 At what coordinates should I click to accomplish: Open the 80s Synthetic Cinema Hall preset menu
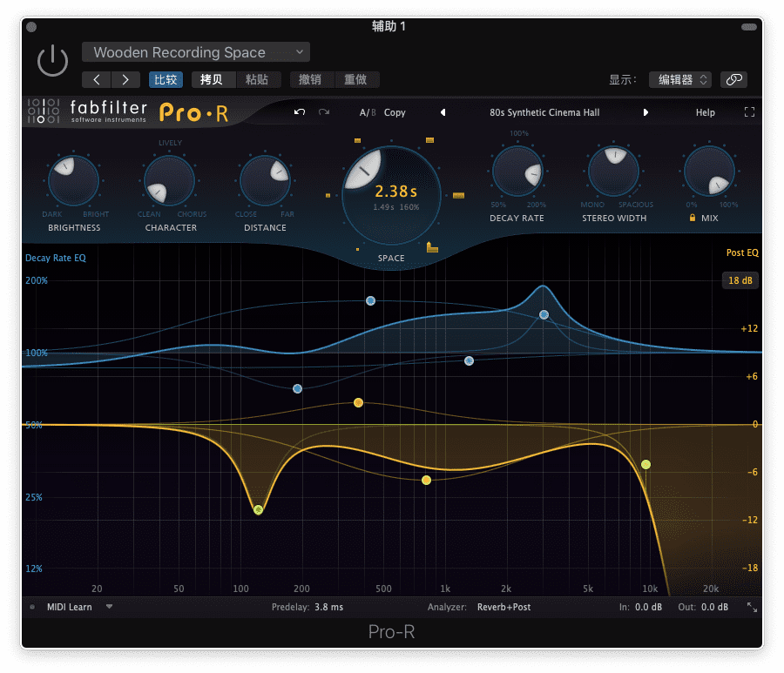(x=544, y=112)
